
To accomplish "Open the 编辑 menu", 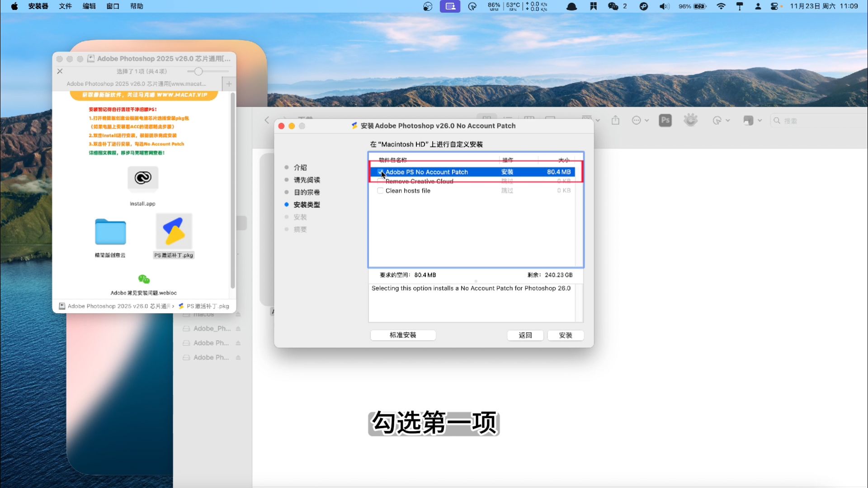I will click(89, 6).
